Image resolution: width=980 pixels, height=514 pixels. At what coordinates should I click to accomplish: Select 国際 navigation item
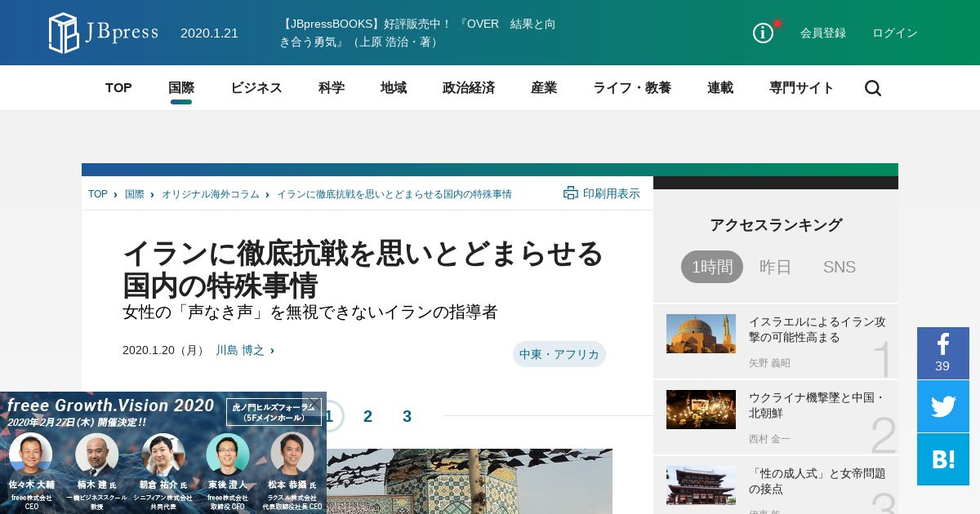(181, 88)
